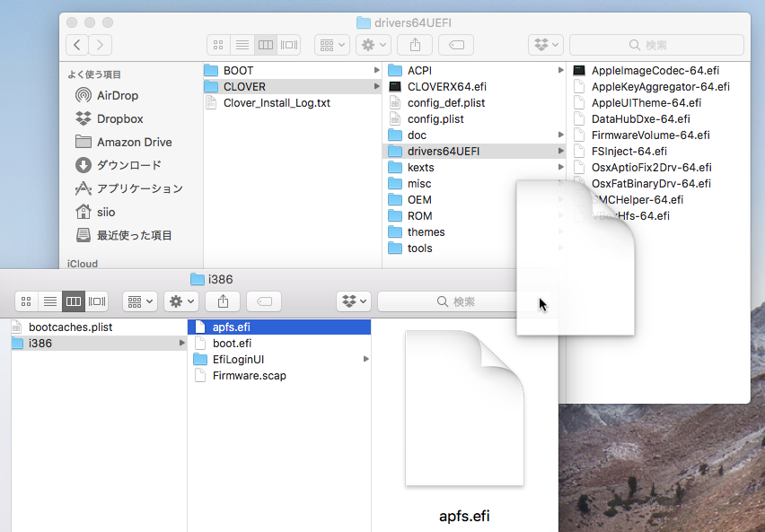Image resolution: width=765 pixels, height=532 pixels.
Task: Select bootcaches.plist file
Action: click(99, 327)
